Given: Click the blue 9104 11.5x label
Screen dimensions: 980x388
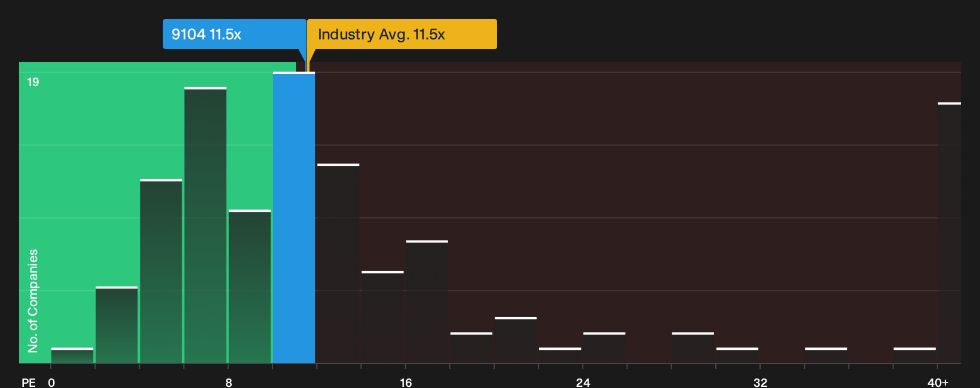Looking at the screenshot, I should pos(234,34).
